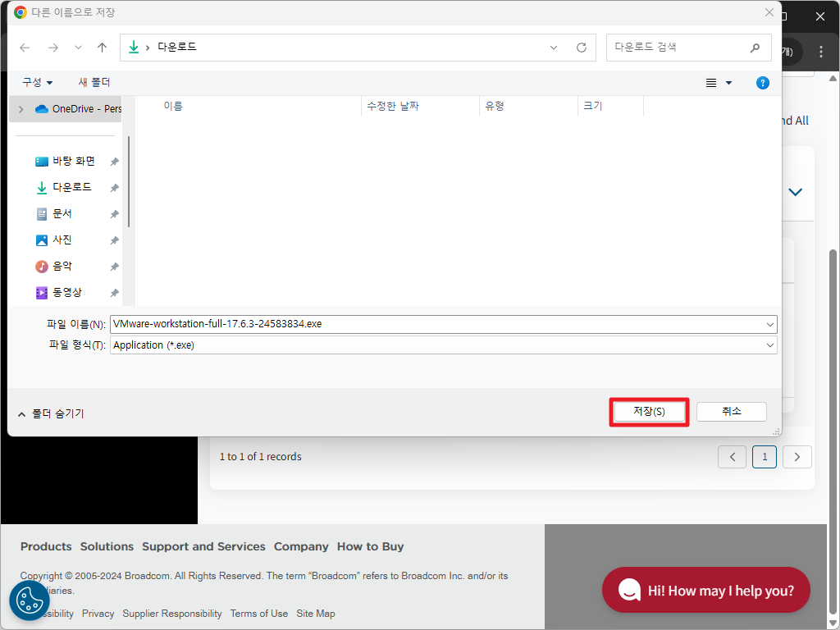This screenshot has height=630, width=840.
Task: Open the 구성 menu
Action: (x=37, y=83)
